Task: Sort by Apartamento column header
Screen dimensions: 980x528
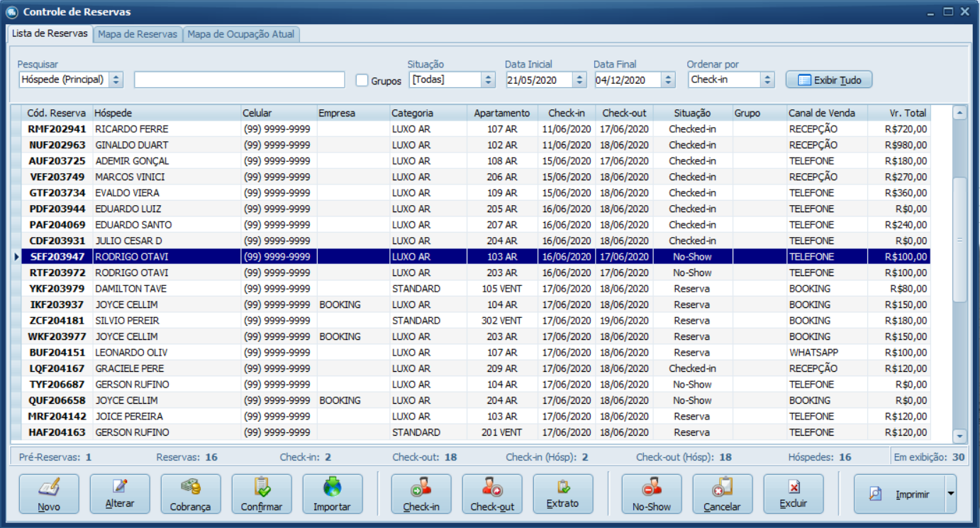Action: click(x=502, y=113)
